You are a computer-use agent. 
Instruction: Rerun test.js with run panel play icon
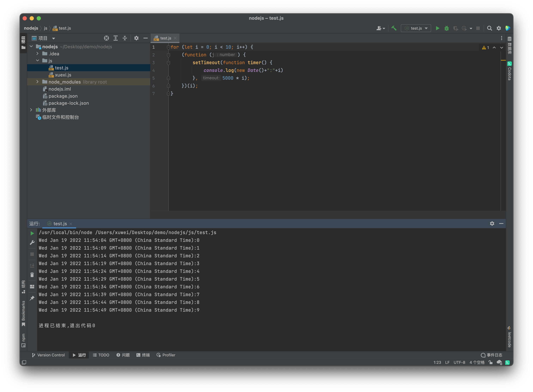32,234
